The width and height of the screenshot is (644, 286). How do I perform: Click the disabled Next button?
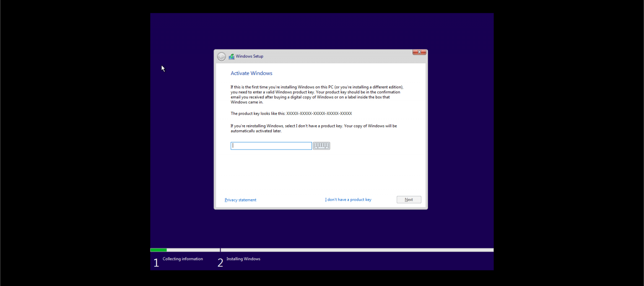click(x=408, y=199)
